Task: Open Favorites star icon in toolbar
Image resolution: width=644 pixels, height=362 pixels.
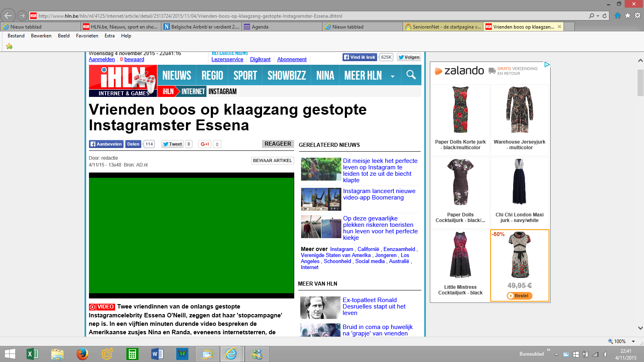Action: click(x=627, y=16)
